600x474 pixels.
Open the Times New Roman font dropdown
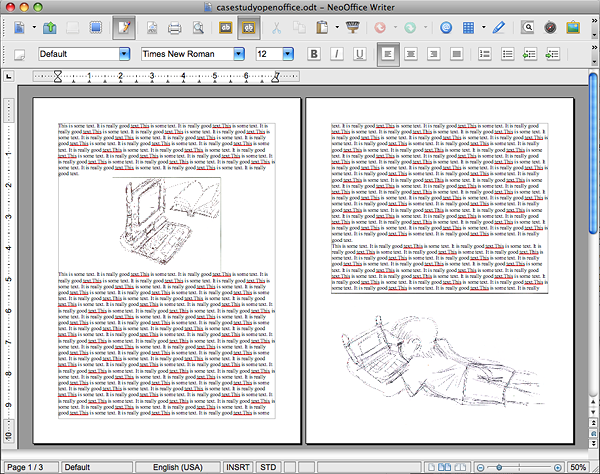coord(241,53)
